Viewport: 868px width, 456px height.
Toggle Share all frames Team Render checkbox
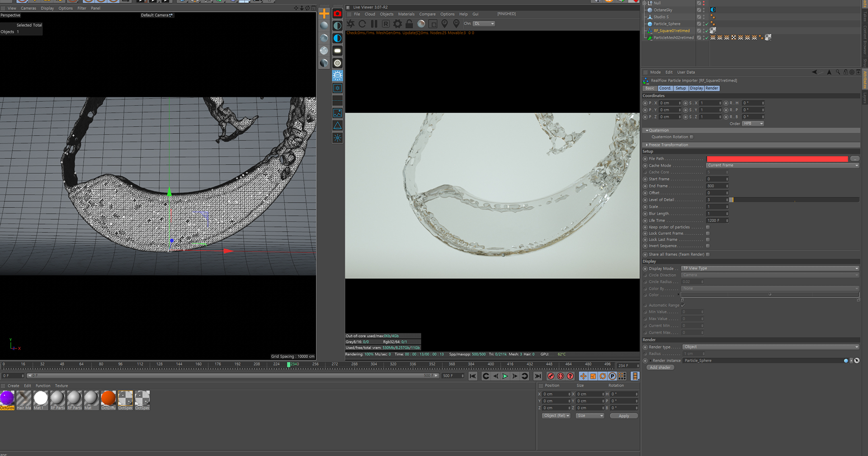[708, 254]
